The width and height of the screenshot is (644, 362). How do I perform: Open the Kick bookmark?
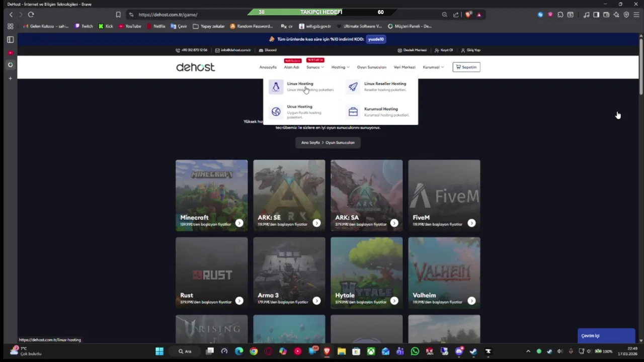click(x=106, y=26)
